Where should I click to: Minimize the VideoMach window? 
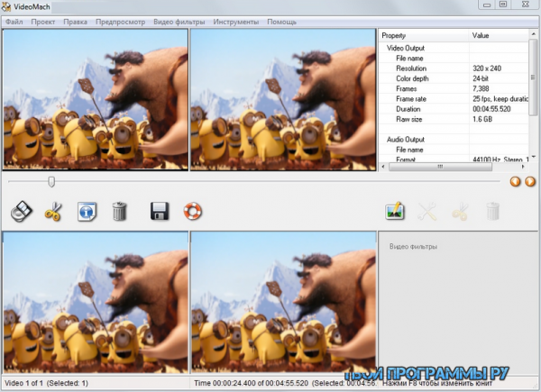487,5
